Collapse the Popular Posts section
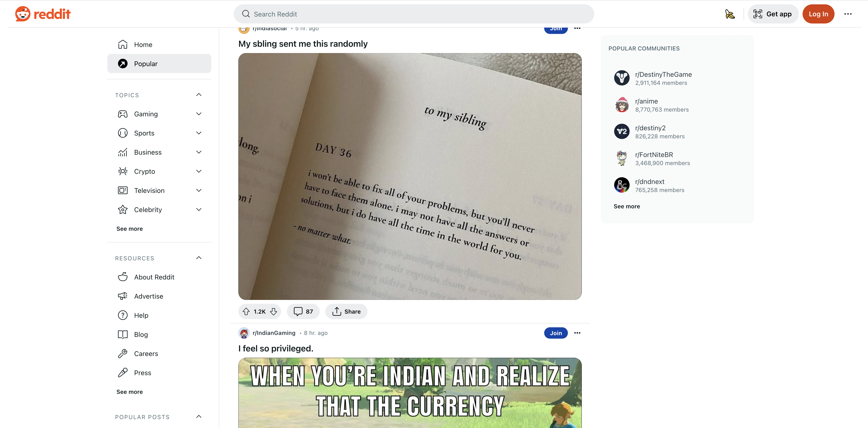Screen dimensions: 868x428 (199, 416)
